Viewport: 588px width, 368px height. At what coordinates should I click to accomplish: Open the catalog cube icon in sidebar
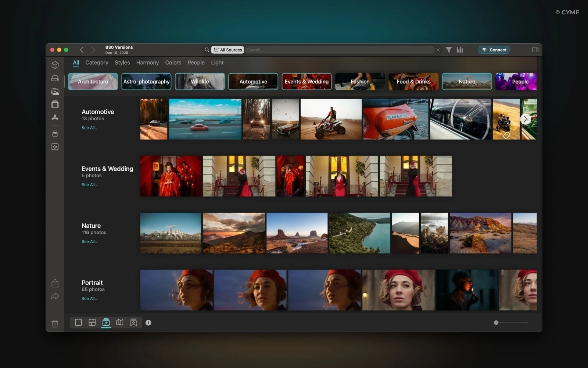55,65
